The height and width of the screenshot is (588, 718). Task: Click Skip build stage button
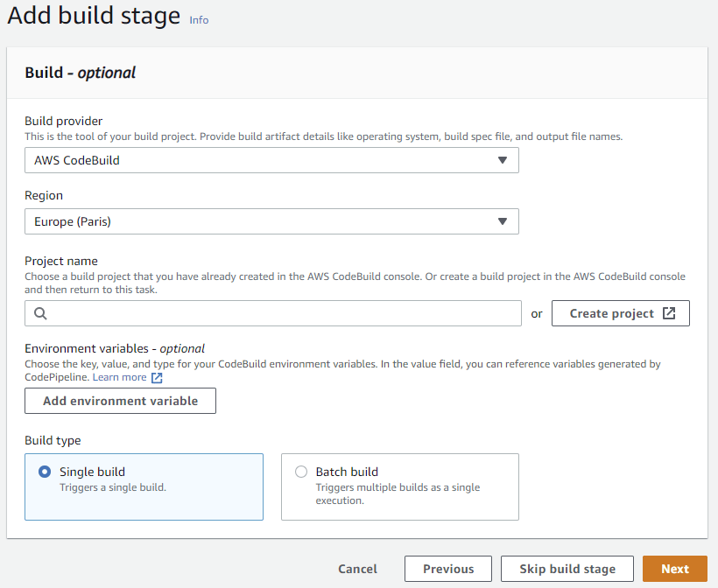[567, 569]
